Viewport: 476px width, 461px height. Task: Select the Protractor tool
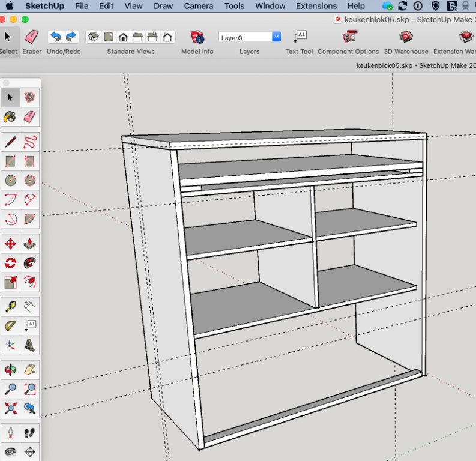(x=10, y=326)
